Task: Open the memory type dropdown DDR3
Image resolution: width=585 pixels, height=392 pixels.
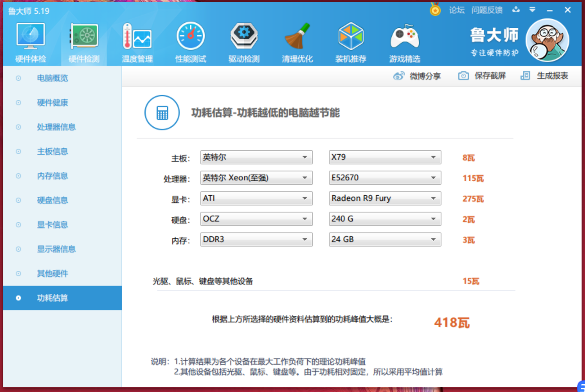Action: click(256, 239)
